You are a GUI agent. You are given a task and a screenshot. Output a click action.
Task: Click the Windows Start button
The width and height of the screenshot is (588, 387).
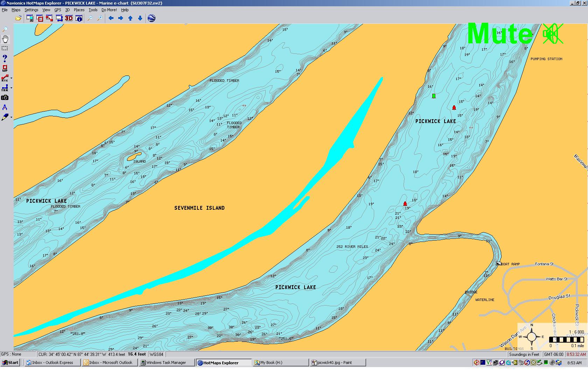10,363
